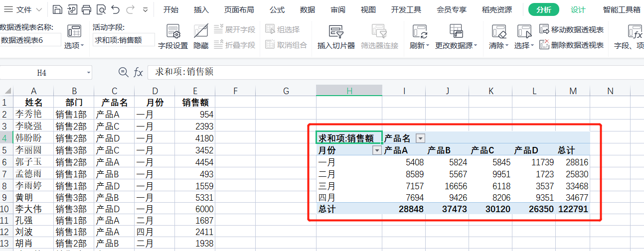Open the 选项 dropdown

pyautogui.click(x=74, y=45)
